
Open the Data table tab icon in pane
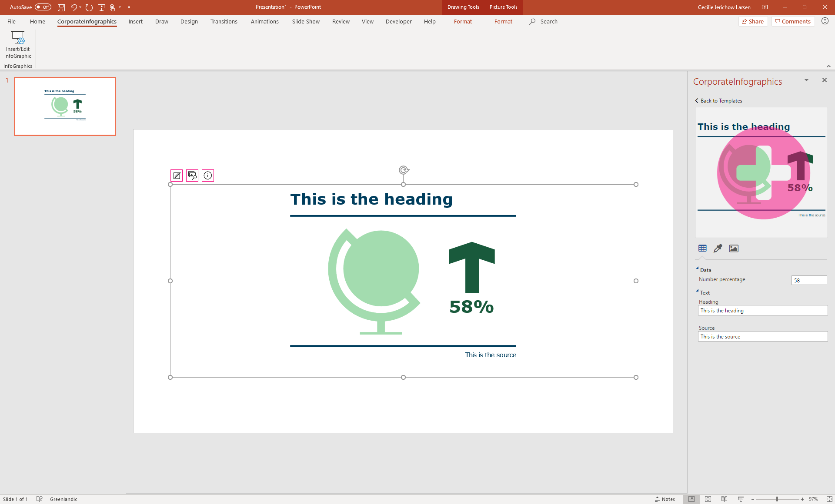tap(702, 249)
